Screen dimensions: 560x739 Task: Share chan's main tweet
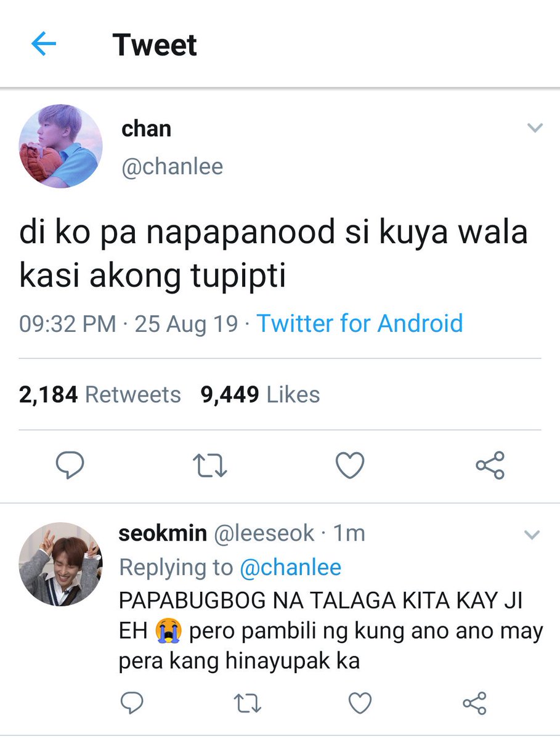(490, 466)
